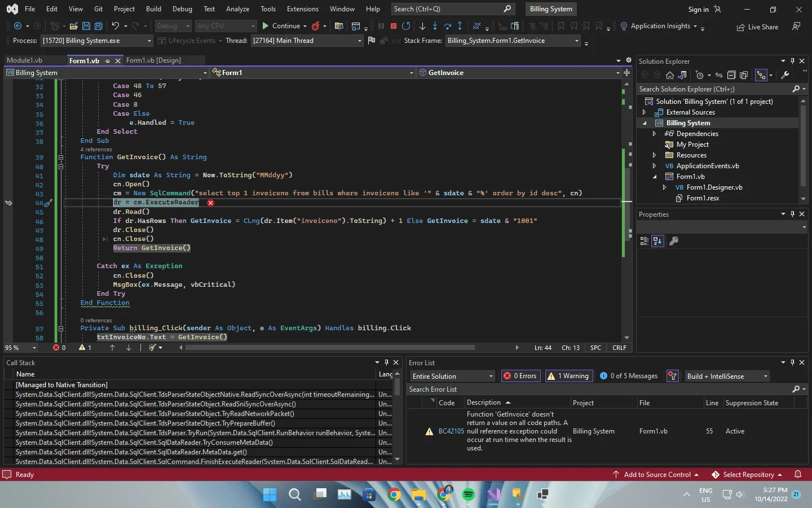Image resolution: width=812 pixels, height=508 pixels.
Task: Click the breakpoint arrow marker at line 44
Action: [8, 203]
